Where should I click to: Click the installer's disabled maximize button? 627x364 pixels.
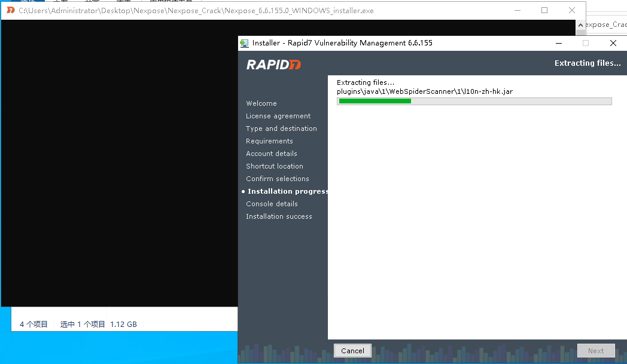(586, 43)
